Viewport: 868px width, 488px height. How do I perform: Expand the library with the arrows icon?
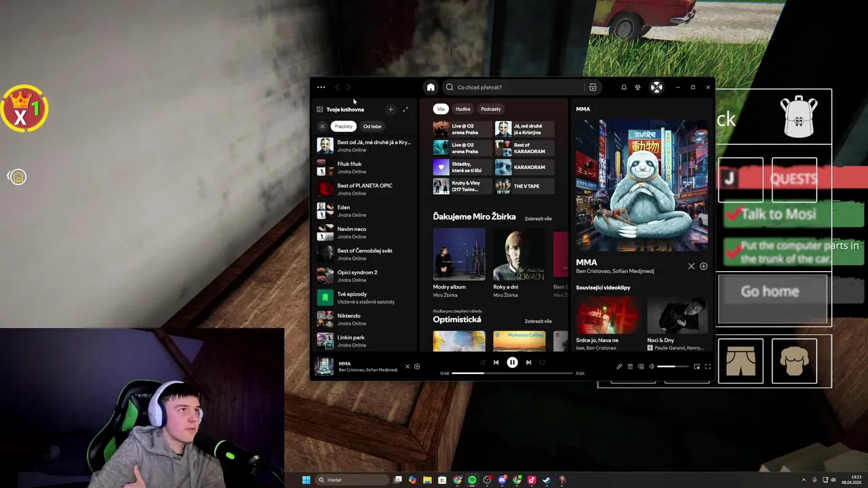pyautogui.click(x=406, y=109)
